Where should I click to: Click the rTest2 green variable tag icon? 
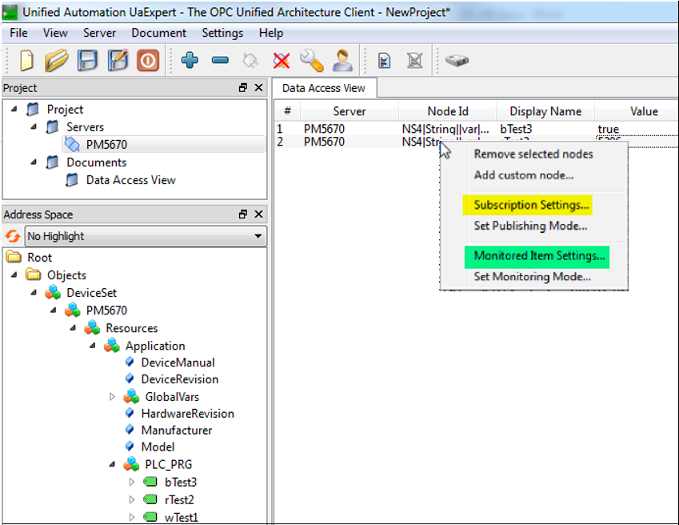click(150, 499)
